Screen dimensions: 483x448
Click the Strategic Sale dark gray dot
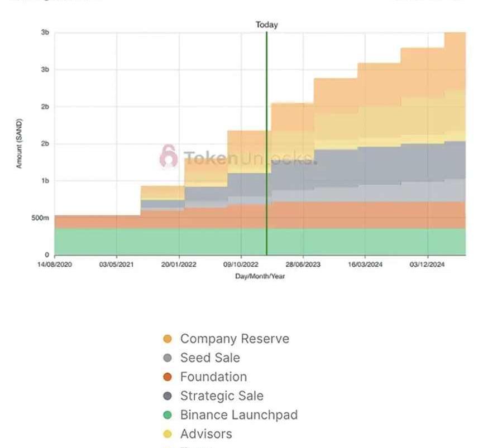[168, 396]
